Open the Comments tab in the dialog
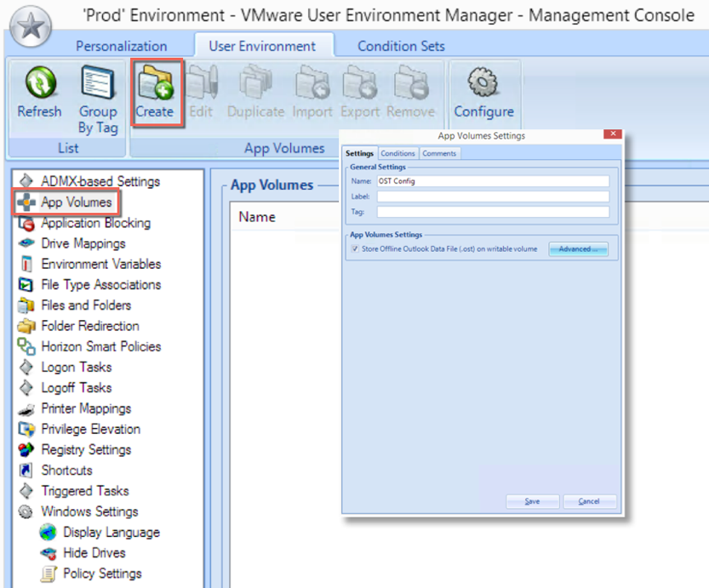 439,153
